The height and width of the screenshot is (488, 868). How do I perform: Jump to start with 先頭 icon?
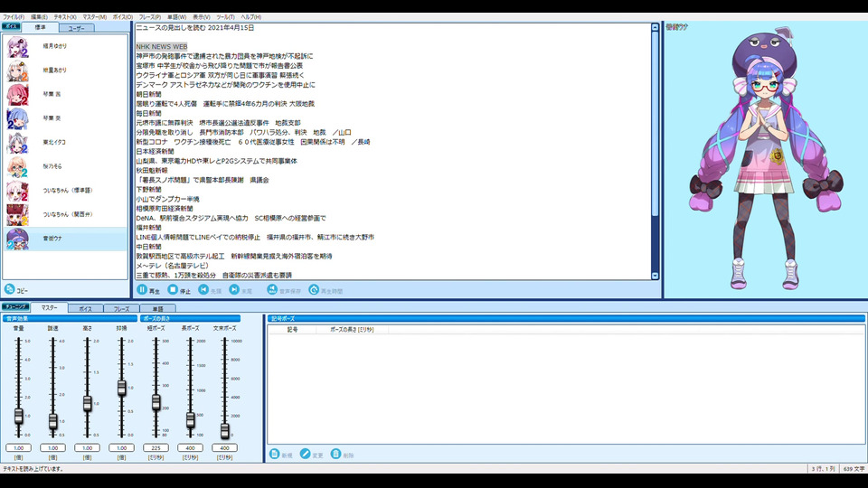203,289
